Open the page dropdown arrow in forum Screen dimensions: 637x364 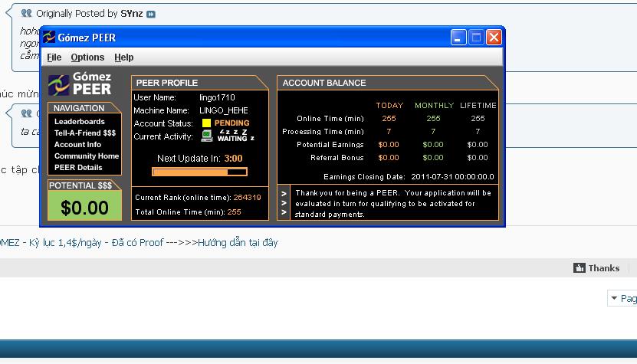pos(614,298)
